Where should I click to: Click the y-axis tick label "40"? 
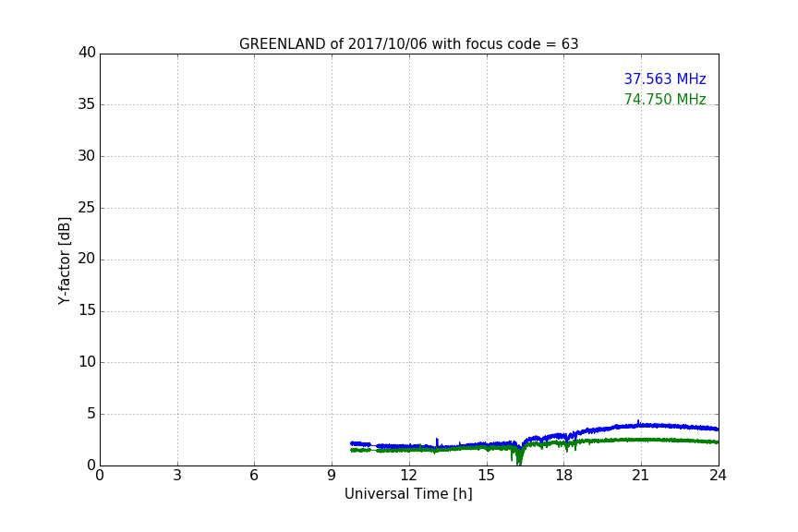[87, 53]
